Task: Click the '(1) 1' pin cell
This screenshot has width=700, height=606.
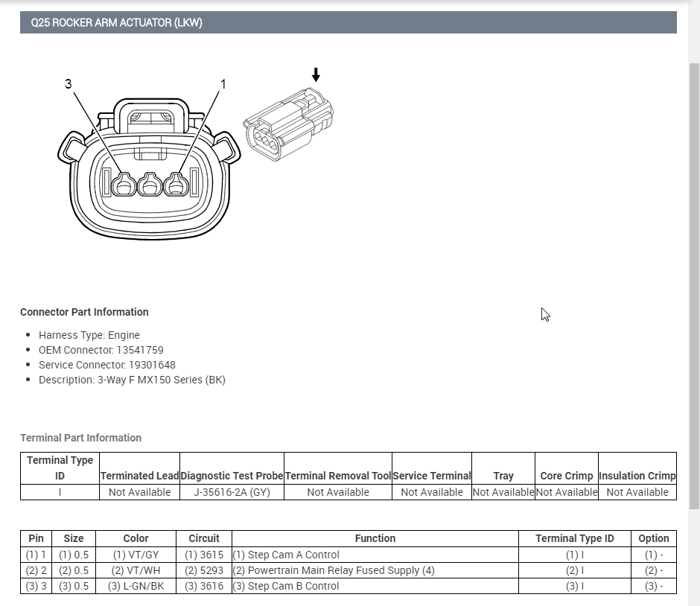Action: pyautogui.click(x=36, y=555)
